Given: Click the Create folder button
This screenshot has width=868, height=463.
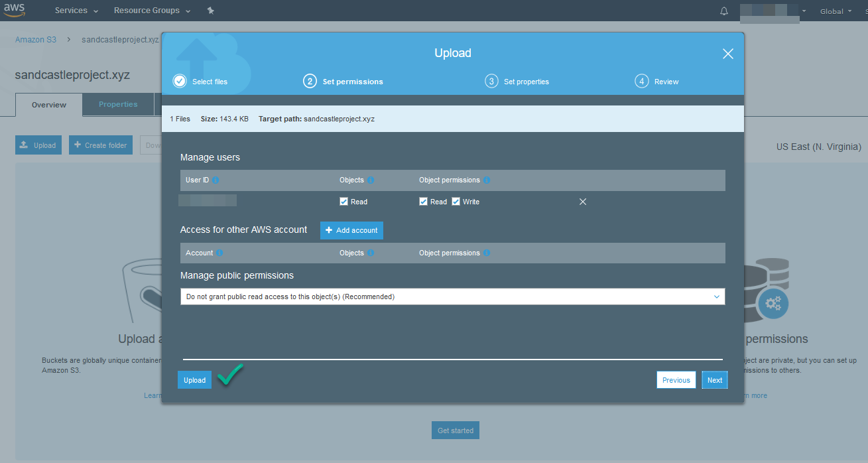Looking at the screenshot, I should coord(101,145).
